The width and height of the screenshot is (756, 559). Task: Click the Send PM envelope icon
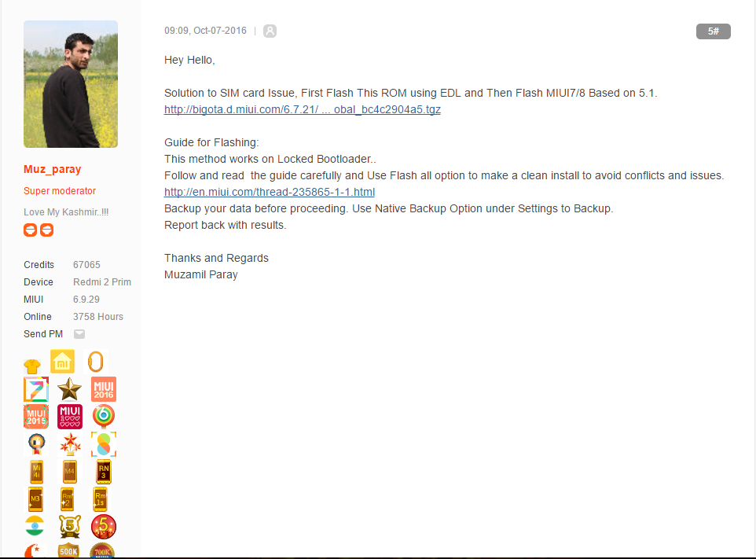click(79, 334)
